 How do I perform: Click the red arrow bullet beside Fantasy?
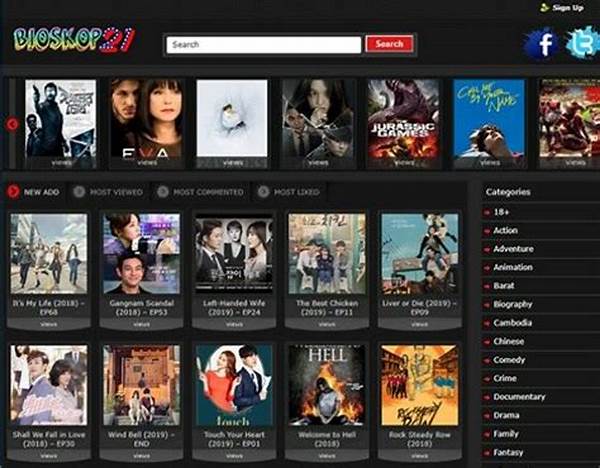487,453
